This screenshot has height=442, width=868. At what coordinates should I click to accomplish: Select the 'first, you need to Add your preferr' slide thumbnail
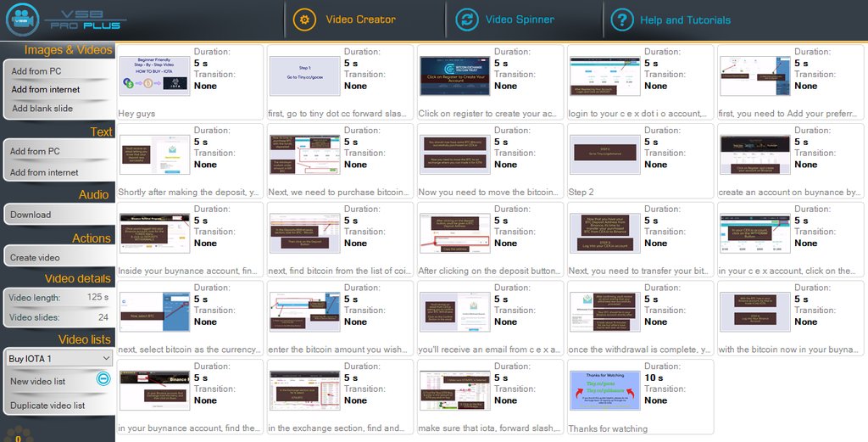pyautogui.click(x=755, y=76)
